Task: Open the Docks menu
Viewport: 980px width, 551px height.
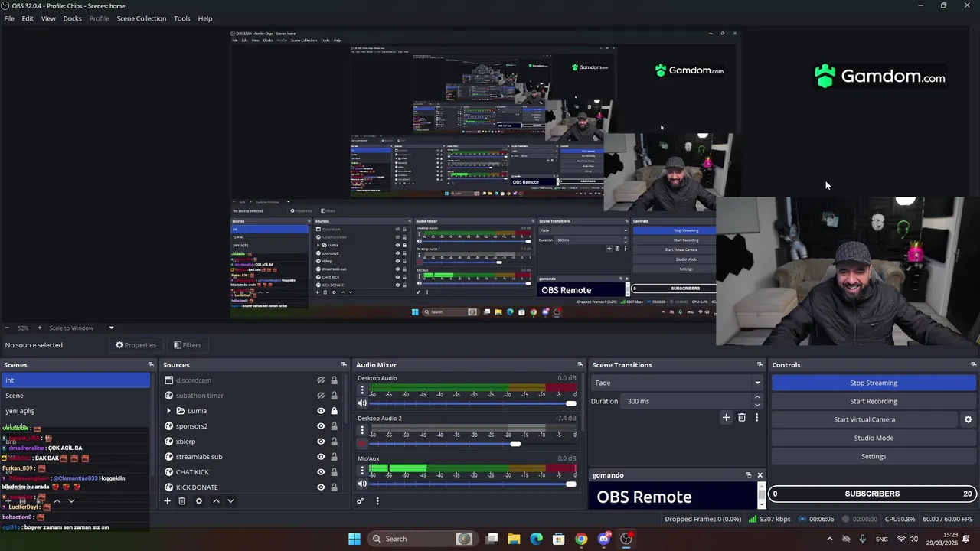Action: click(72, 18)
